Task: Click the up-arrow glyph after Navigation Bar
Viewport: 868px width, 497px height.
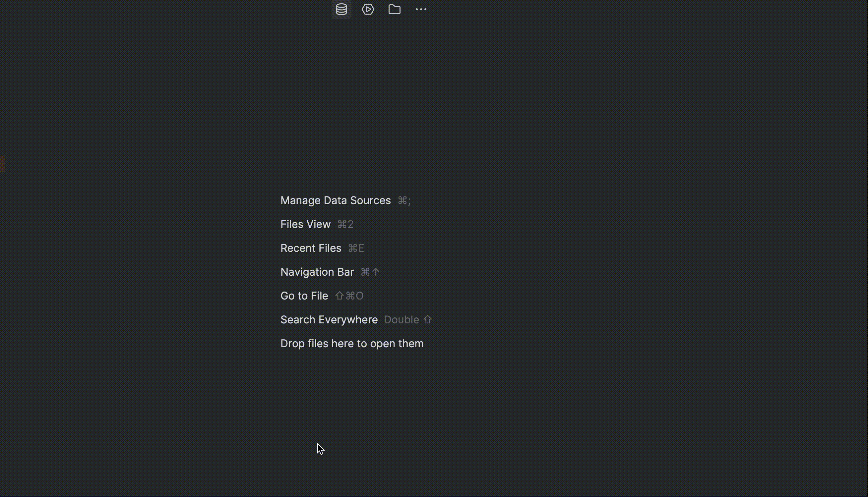Action: tap(376, 272)
